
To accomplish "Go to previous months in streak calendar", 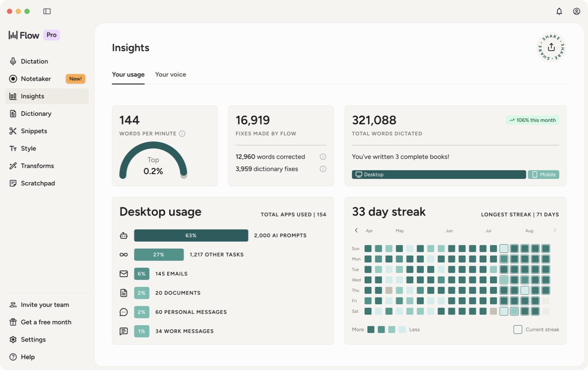I will coord(356,230).
